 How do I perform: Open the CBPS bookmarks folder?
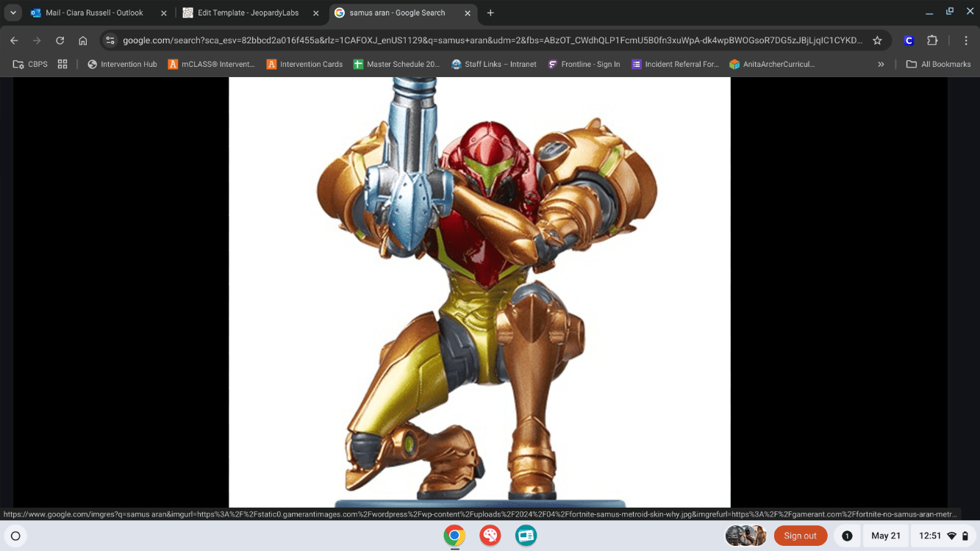30,64
